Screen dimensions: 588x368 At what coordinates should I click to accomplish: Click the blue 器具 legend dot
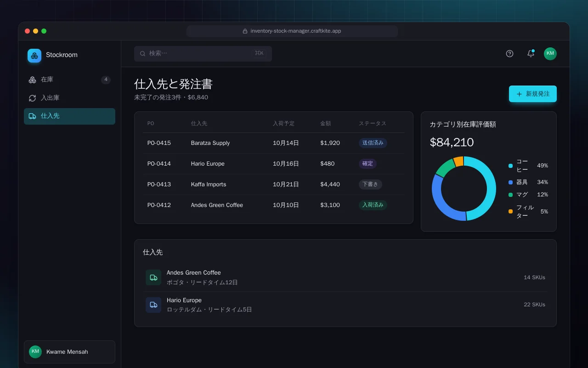pyautogui.click(x=510, y=182)
